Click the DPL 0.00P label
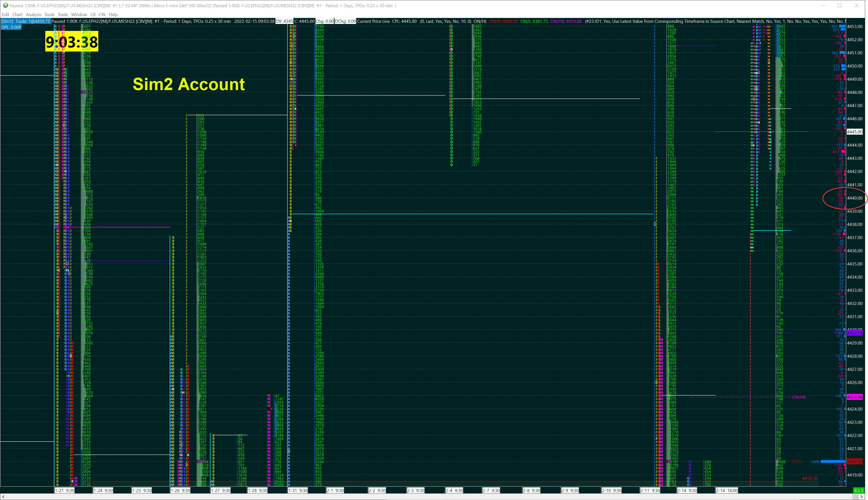This screenshot has width=868, height=500. pyautogui.click(x=11, y=27)
